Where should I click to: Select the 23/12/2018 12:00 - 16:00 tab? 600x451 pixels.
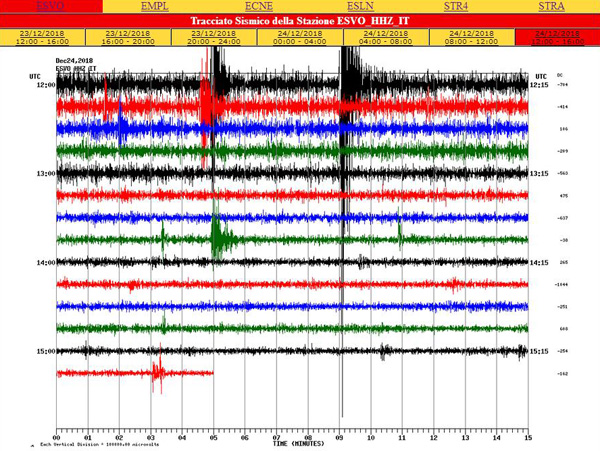click(x=43, y=37)
